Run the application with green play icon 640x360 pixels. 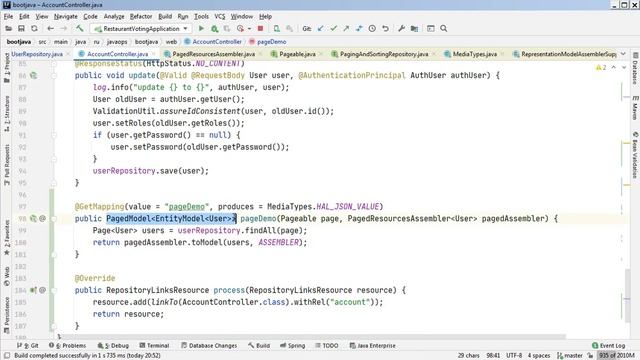pyautogui.click(x=201, y=29)
